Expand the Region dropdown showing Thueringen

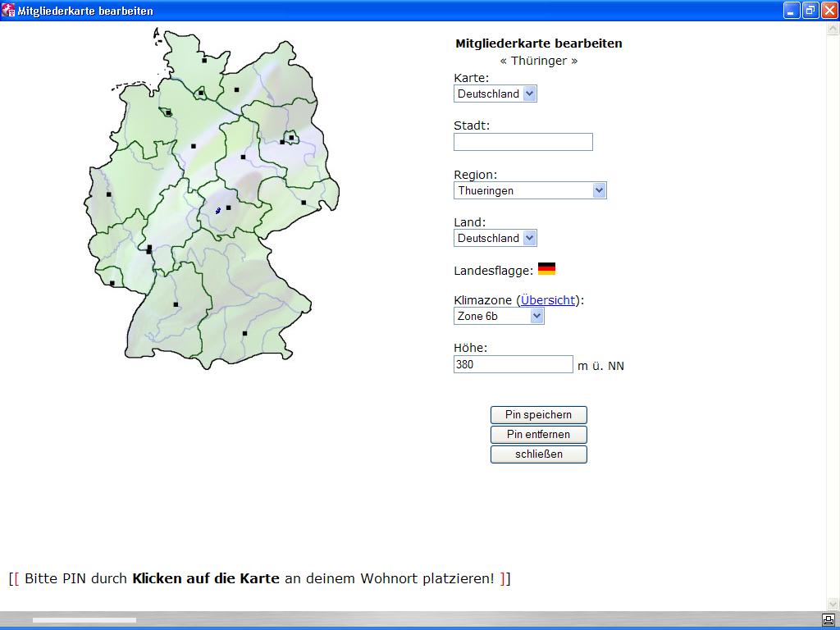pyautogui.click(x=530, y=190)
